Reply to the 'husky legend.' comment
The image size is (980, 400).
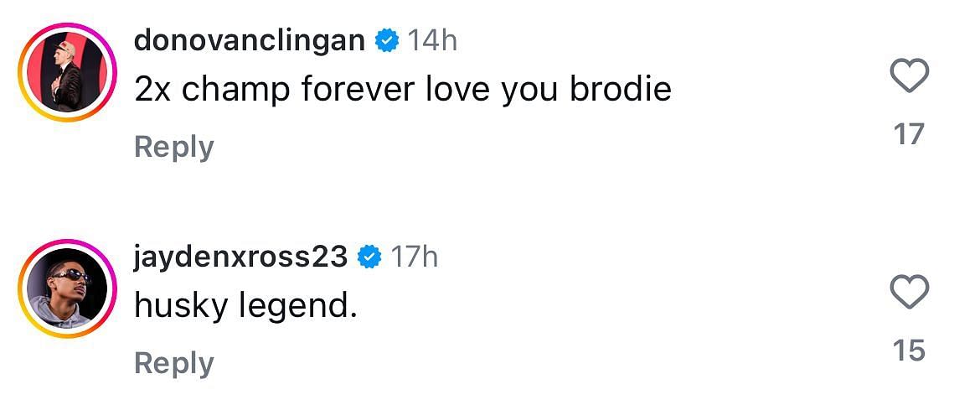(x=174, y=364)
